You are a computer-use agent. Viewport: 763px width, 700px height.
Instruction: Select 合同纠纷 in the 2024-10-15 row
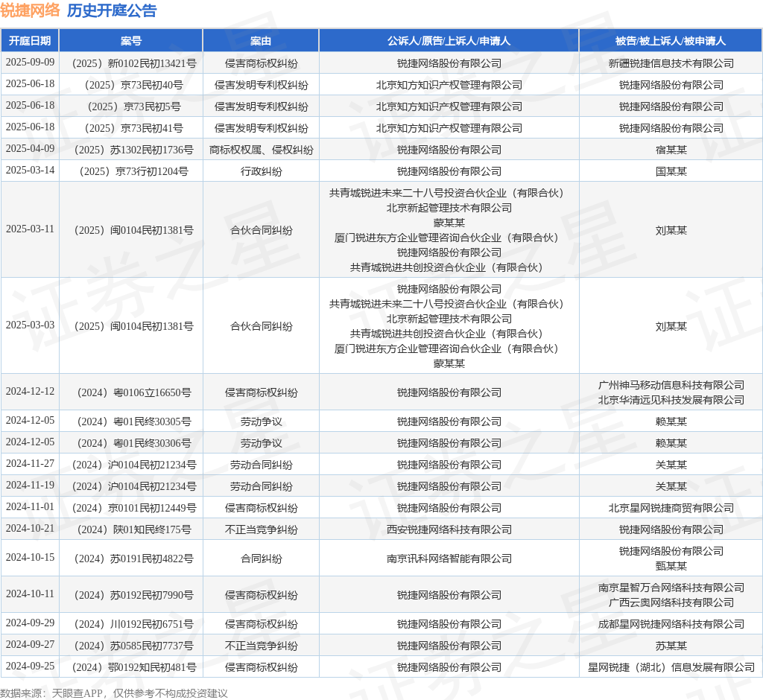262,559
